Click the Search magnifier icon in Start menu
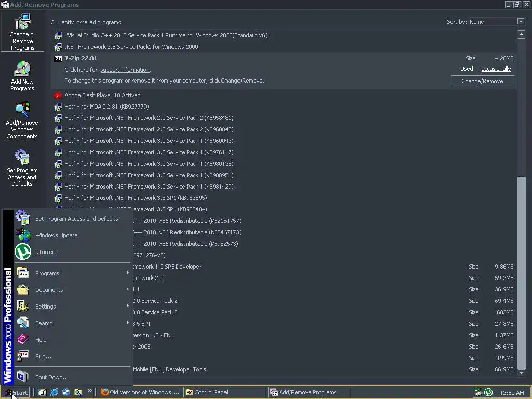The width and height of the screenshot is (532, 399). (23, 323)
